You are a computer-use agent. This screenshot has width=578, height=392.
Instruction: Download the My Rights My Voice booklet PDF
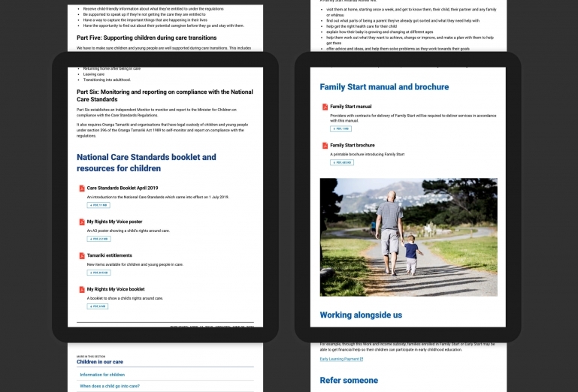(98, 306)
